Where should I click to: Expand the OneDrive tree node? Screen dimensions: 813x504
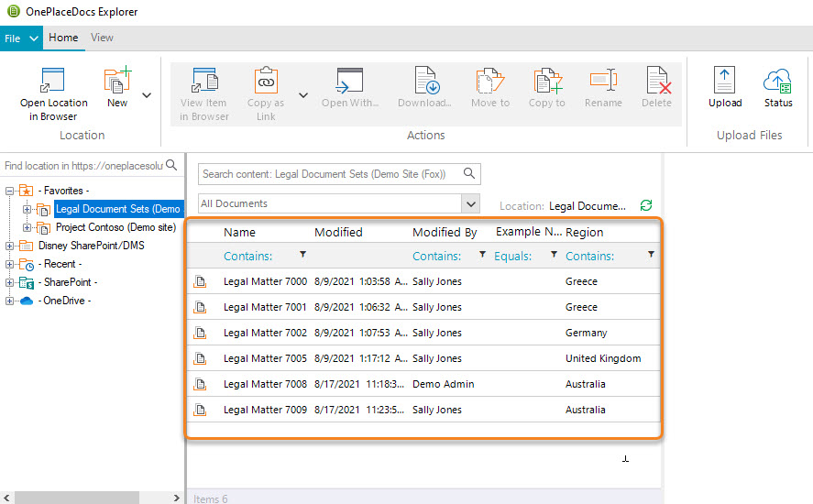click(x=9, y=301)
